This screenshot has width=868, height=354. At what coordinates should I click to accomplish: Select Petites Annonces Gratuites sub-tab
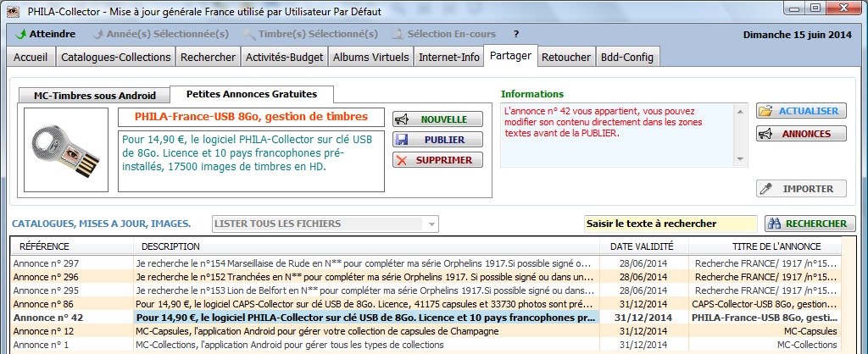[x=252, y=94]
